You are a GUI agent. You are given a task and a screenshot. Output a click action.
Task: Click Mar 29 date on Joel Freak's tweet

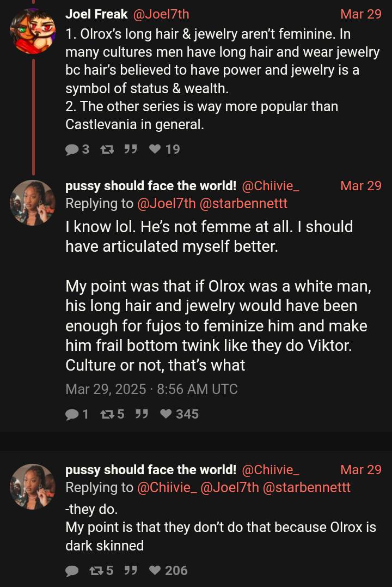[360, 14]
